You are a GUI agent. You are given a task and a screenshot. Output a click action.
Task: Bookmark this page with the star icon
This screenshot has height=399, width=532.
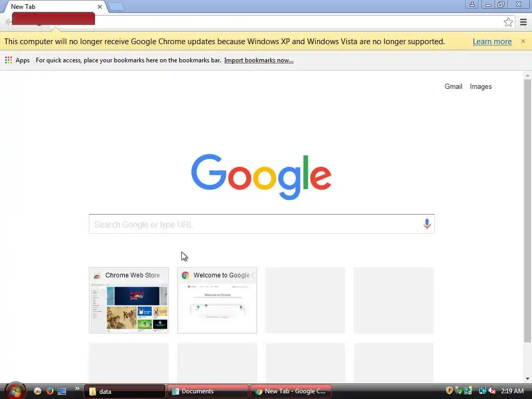coord(508,22)
